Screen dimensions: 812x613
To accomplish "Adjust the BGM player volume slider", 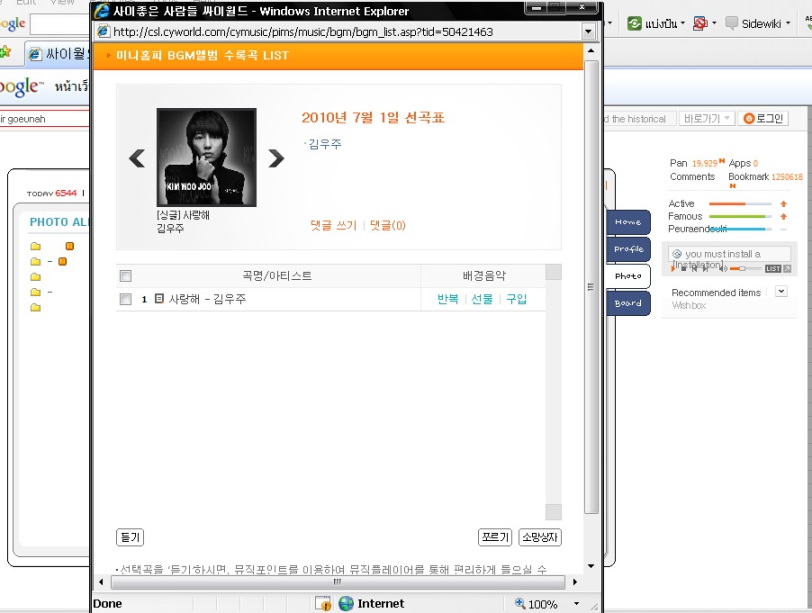I will (x=745, y=269).
